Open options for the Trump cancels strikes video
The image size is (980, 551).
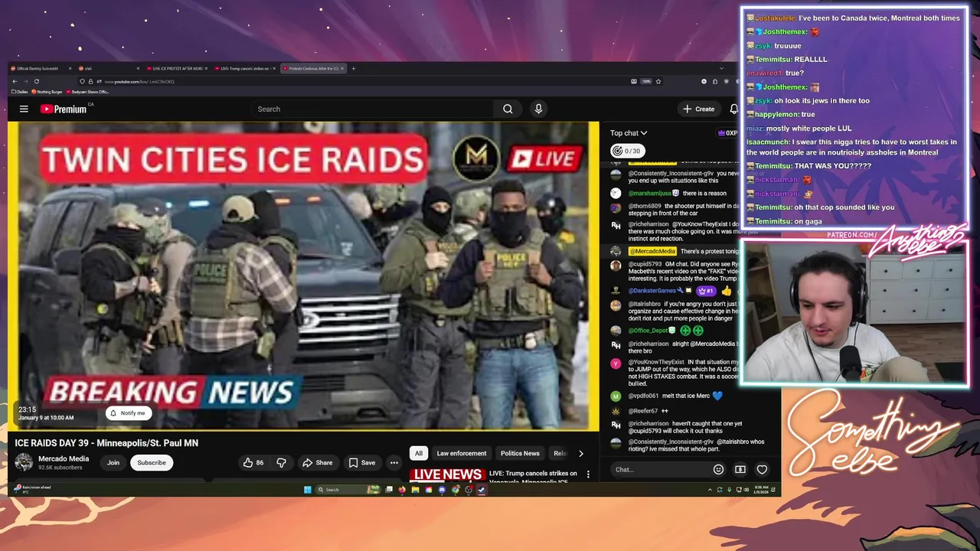(x=588, y=474)
